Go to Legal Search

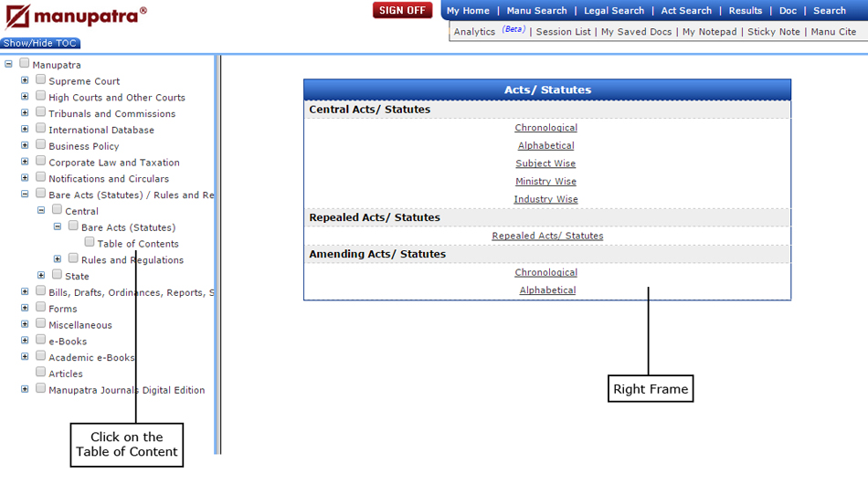614,11
